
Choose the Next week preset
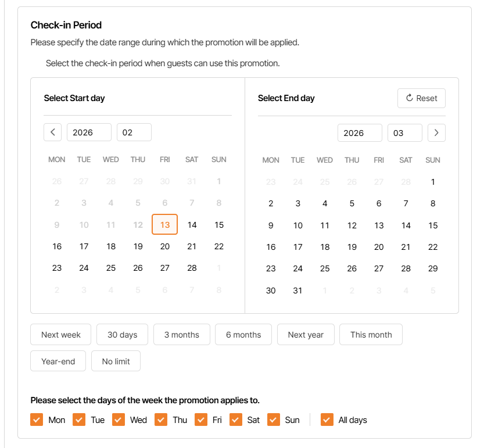click(61, 335)
